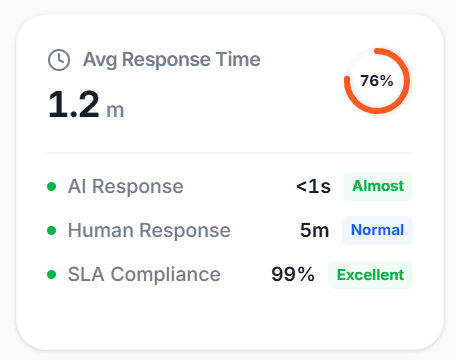
Task: Click the 99% SLA compliance value
Action: point(293,275)
